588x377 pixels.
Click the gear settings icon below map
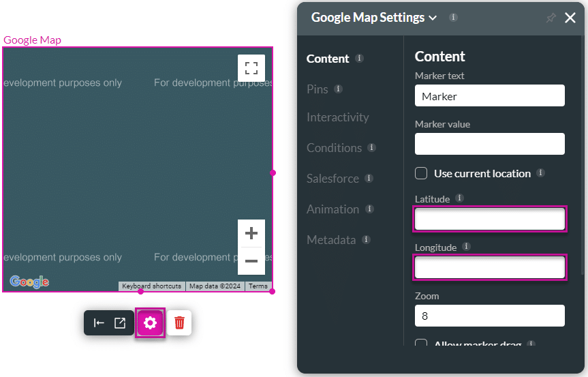coord(151,323)
